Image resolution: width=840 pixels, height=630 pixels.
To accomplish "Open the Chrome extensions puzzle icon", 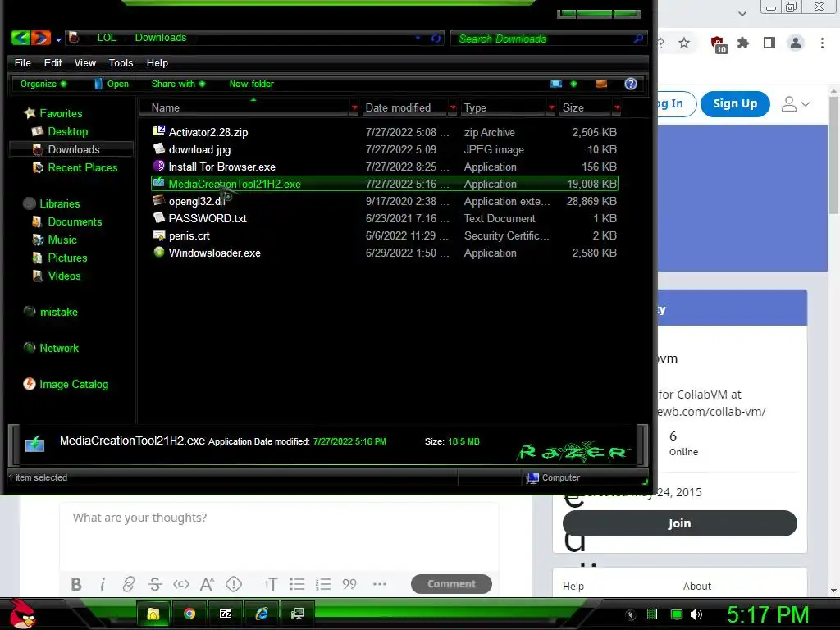I will [x=743, y=43].
